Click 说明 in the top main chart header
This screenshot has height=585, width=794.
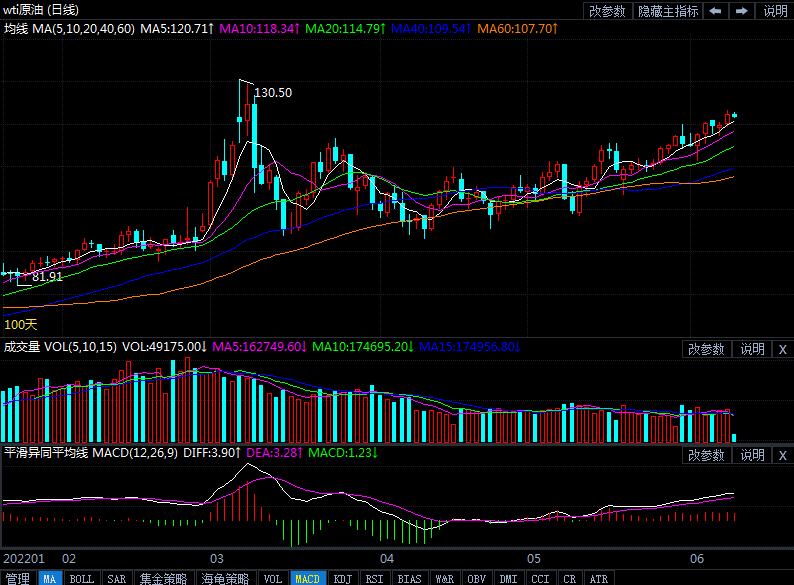click(x=775, y=11)
